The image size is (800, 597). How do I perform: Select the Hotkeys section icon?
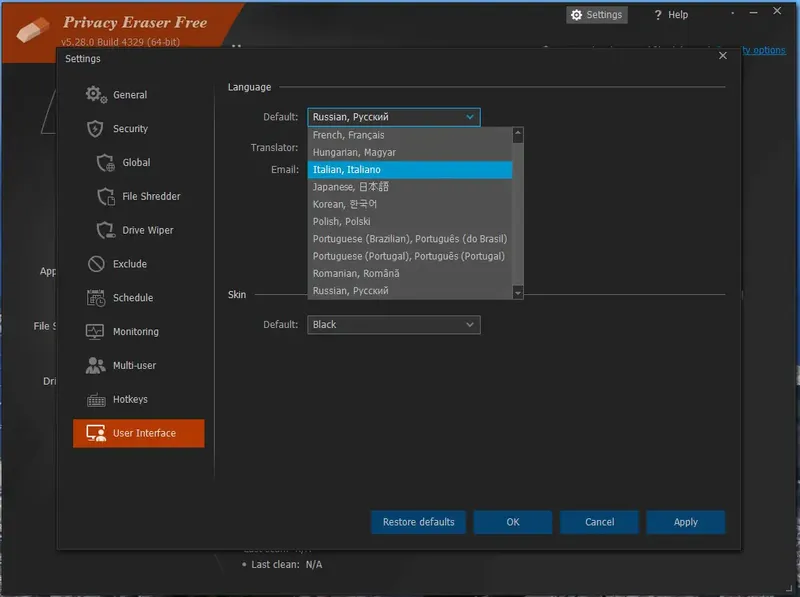coord(96,399)
